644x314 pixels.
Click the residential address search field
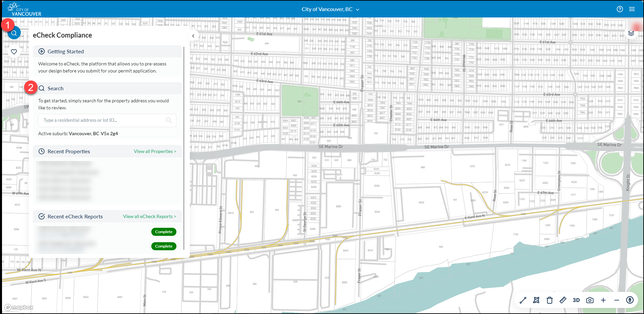[107, 120]
